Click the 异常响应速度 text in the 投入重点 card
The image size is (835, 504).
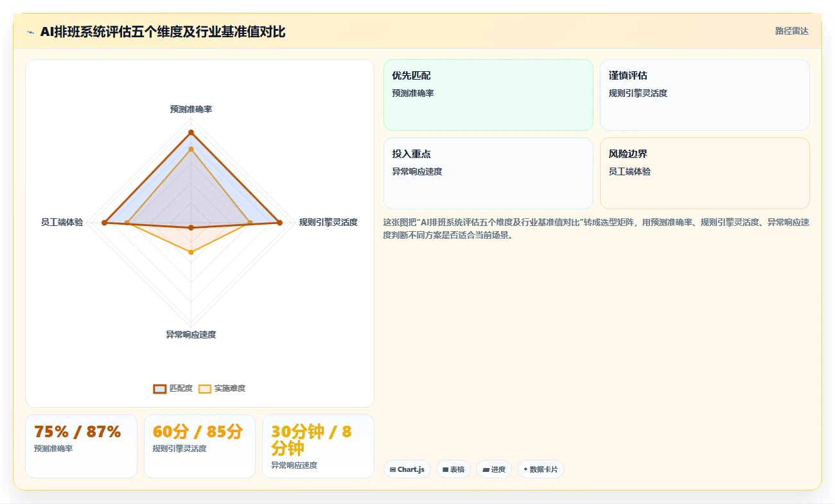(x=417, y=171)
